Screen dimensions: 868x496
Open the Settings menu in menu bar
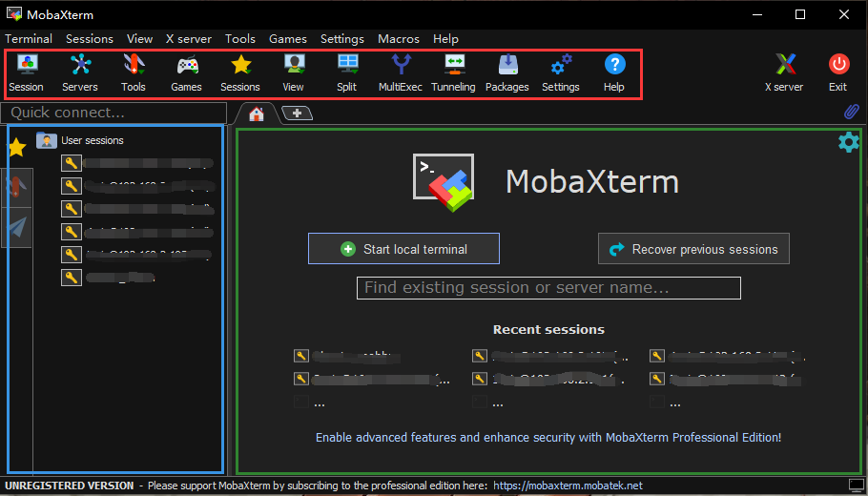pos(342,39)
